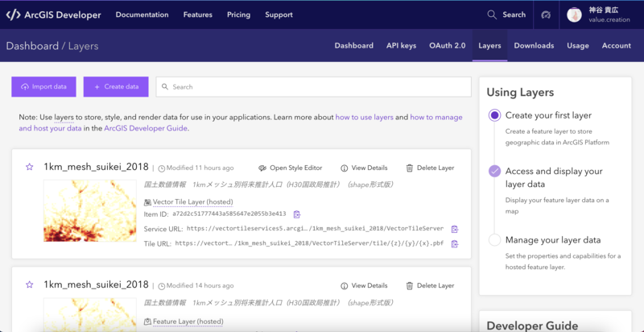Click the Import data button

coord(43,87)
